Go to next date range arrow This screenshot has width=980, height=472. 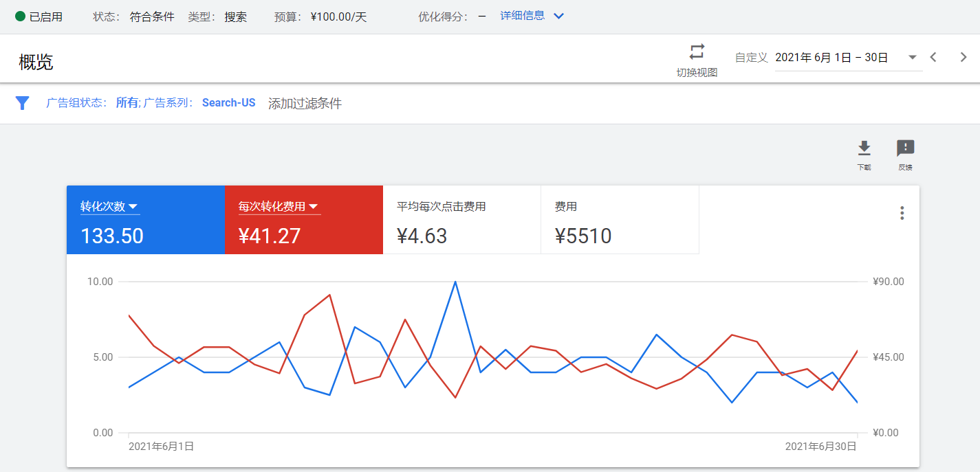coord(963,57)
